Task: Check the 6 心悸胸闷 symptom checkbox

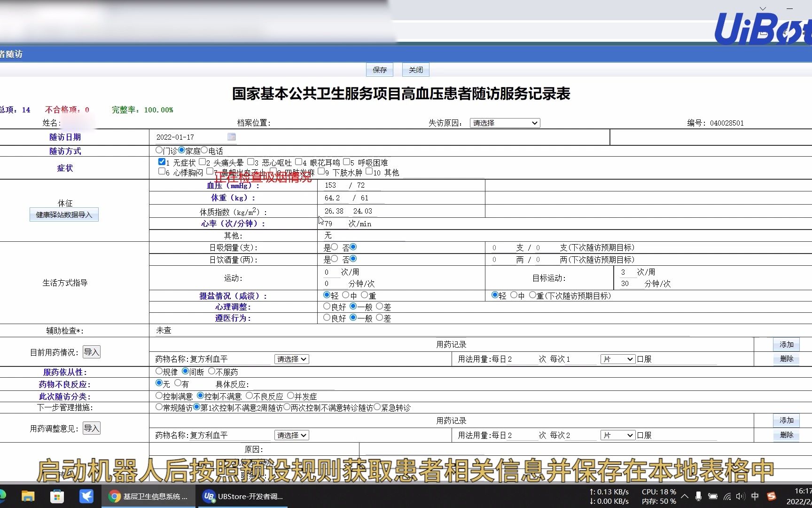Action: click(162, 172)
